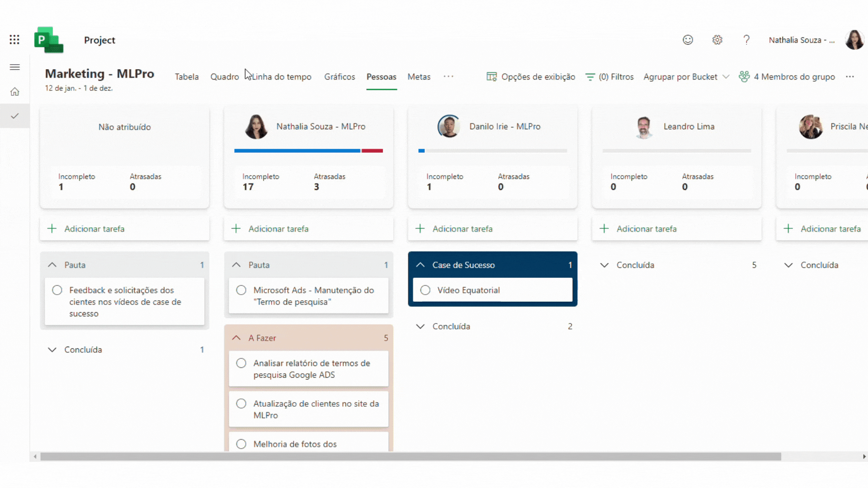Click Adicionar tarefa label under Não atribuído
Screen dimensions: 868x488
point(94,229)
